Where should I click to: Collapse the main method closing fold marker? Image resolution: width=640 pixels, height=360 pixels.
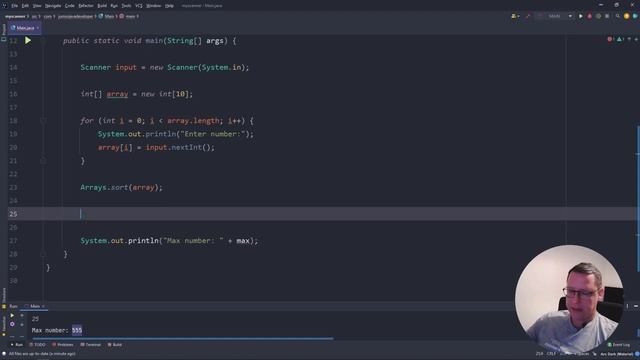pyautogui.click(x=43, y=254)
